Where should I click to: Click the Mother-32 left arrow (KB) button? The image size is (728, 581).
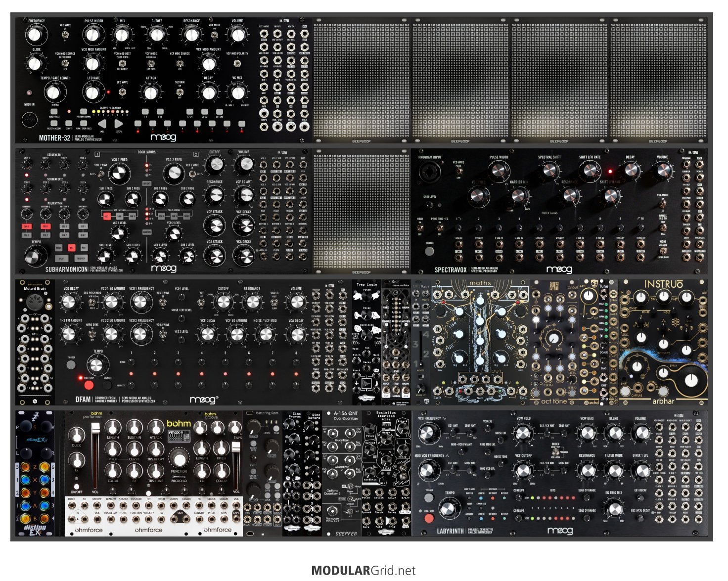[102, 124]
